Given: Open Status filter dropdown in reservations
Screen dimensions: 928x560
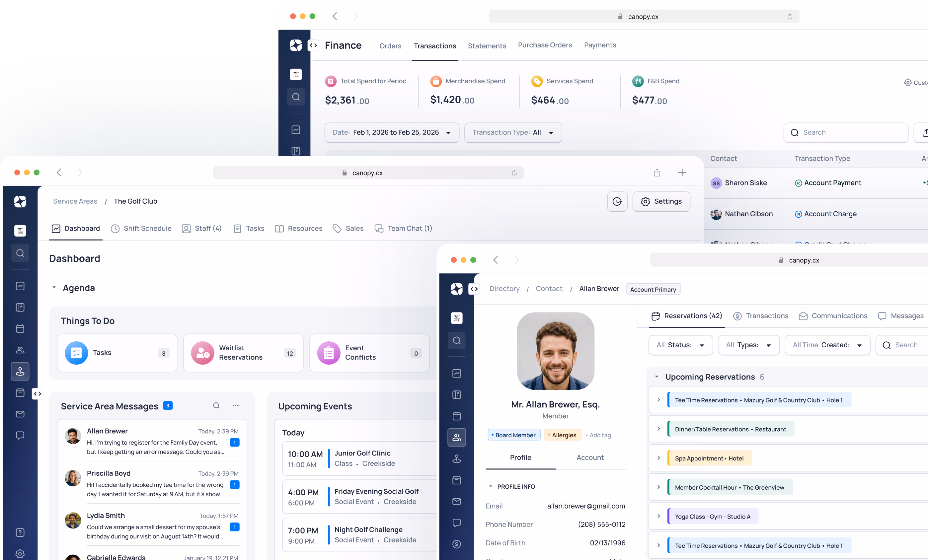Looking at the screenshot, I should point(680,345).
